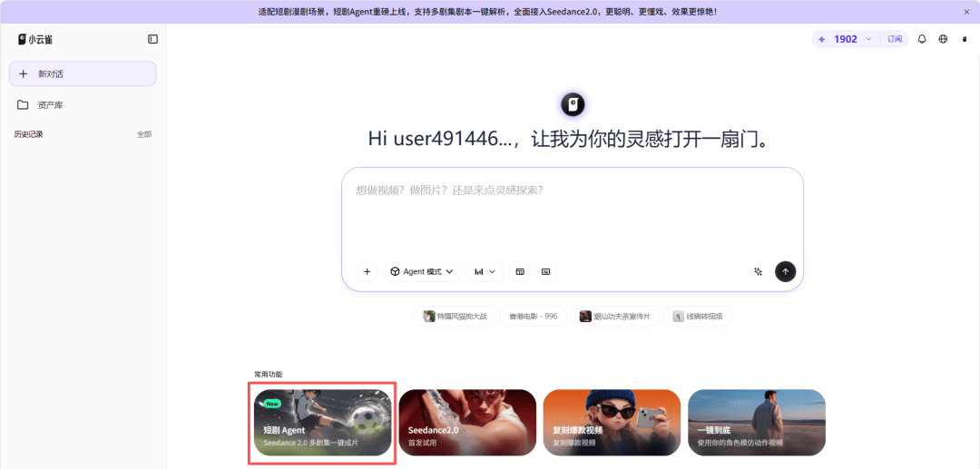This screenshot has height=469, width=980.
Task: Expand the 1902 credits dropdown
Action: [868, 39]
